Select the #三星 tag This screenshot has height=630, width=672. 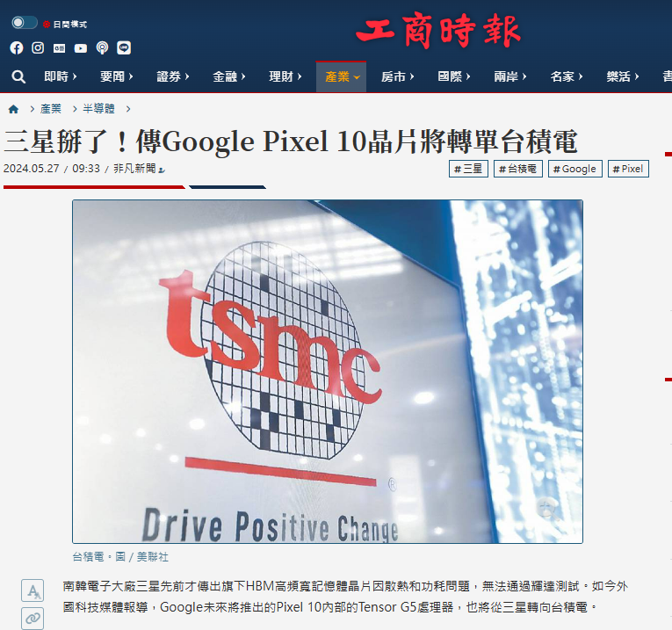tap(468, 169)
